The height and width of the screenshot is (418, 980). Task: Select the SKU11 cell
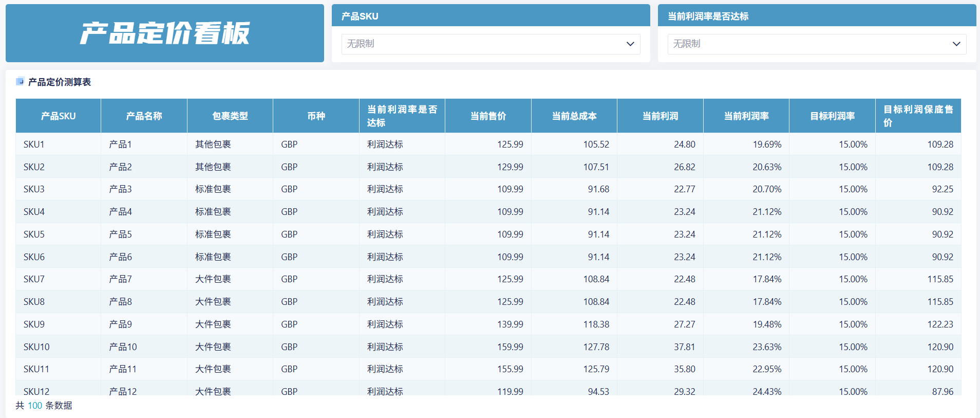tap(59, 369)
